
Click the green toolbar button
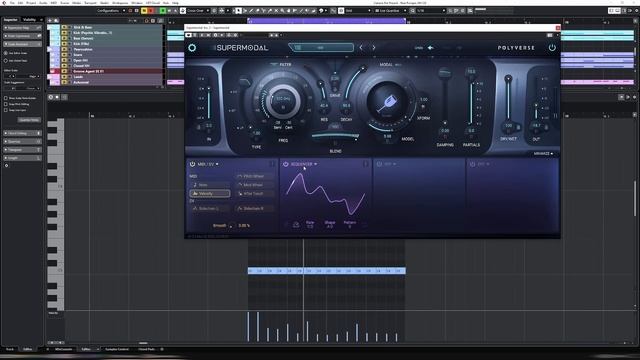tap(163, 11)
